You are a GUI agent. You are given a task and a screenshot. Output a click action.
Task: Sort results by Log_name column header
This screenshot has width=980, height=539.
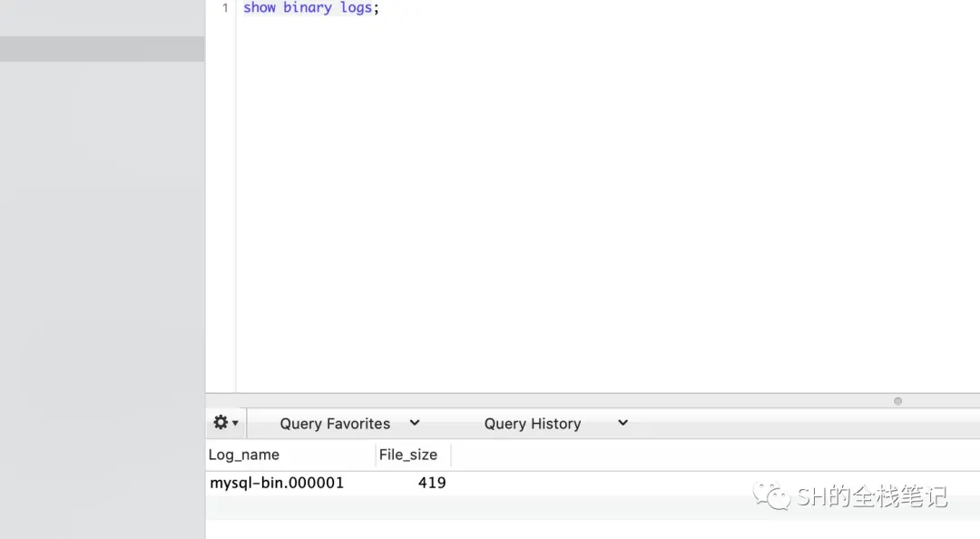(244, 455)
